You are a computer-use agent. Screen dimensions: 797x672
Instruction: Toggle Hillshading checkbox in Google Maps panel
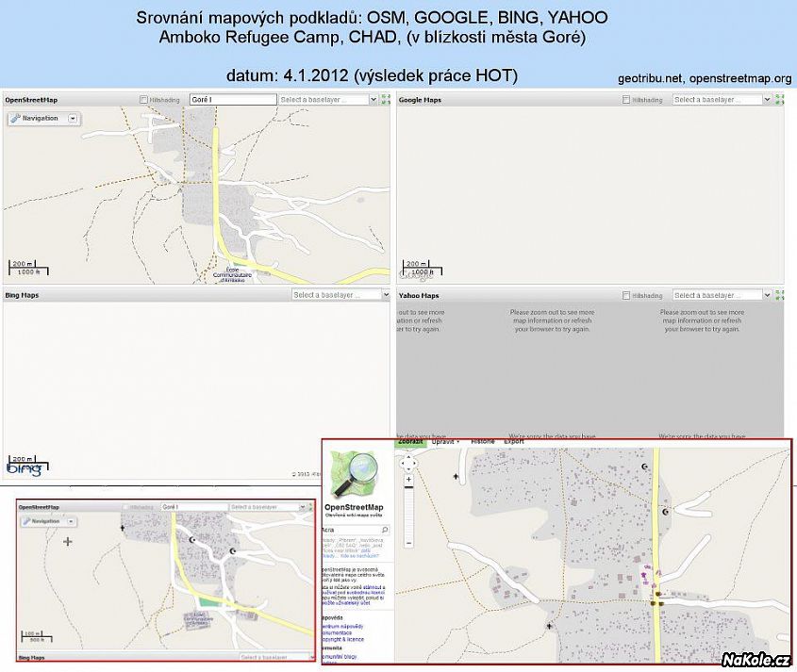point(626,100)
